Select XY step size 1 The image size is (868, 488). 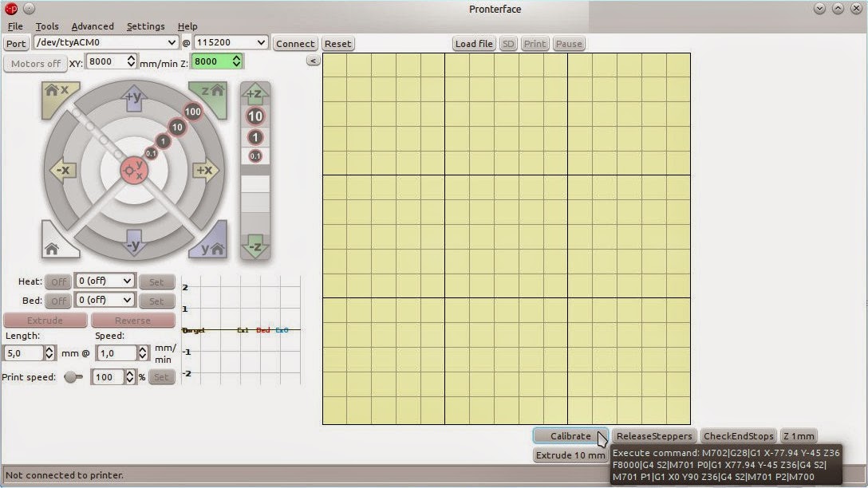click(x=163, y=141)
